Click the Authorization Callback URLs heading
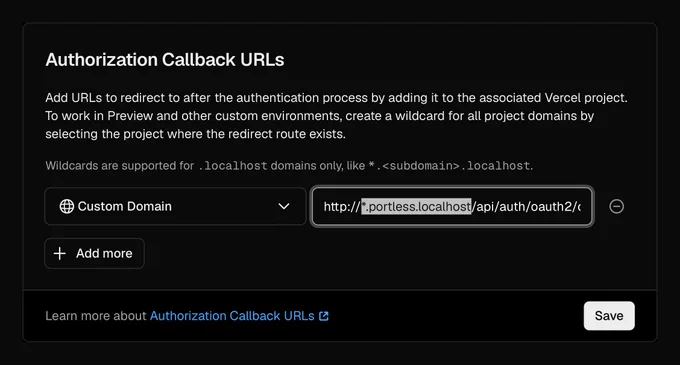The height and width of the screenshot is (365, 680). click(165, 60)
